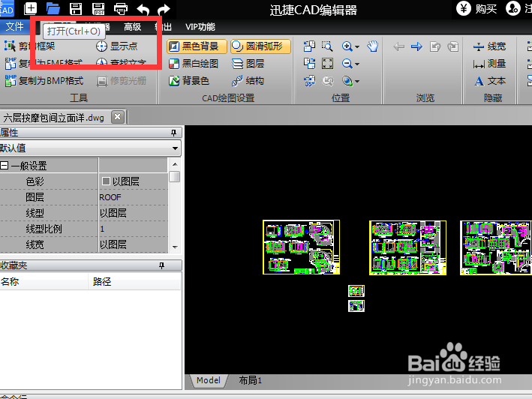Select the 线宽 property row value

134,244
